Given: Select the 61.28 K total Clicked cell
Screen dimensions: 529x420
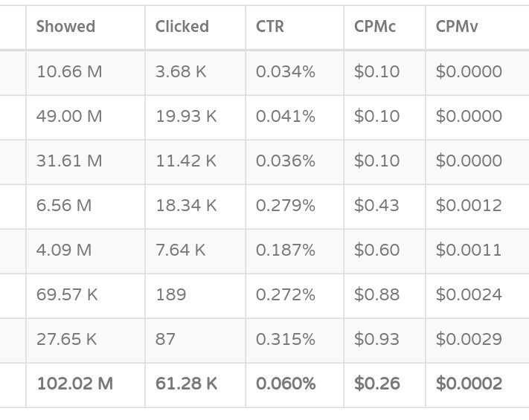Looking at the screenshot, I should 186,384.
